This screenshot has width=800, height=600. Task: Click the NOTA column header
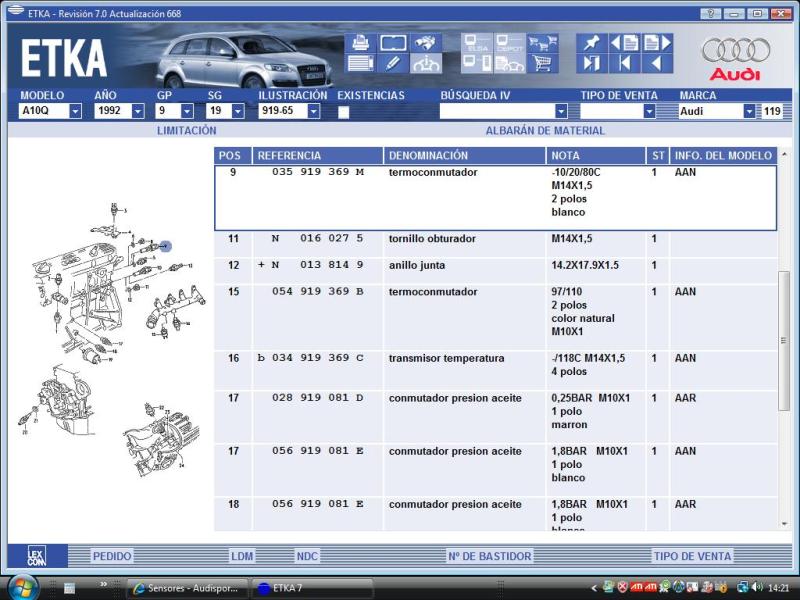point(595,156)
